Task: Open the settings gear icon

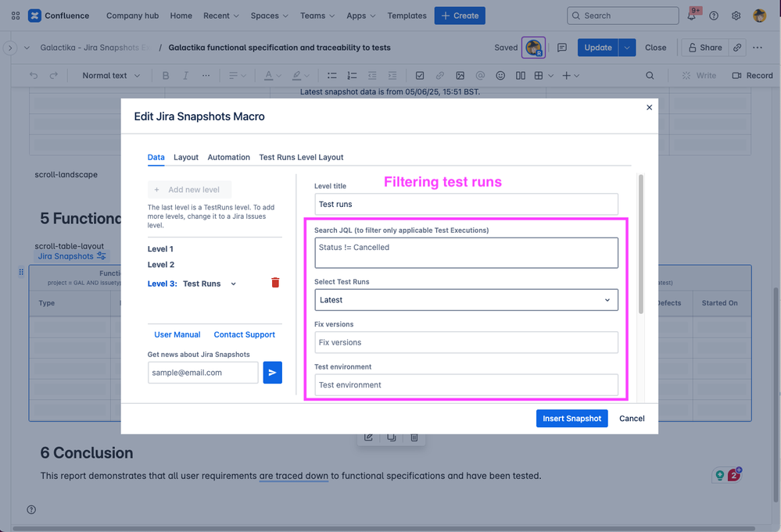Action: (736, 16)
